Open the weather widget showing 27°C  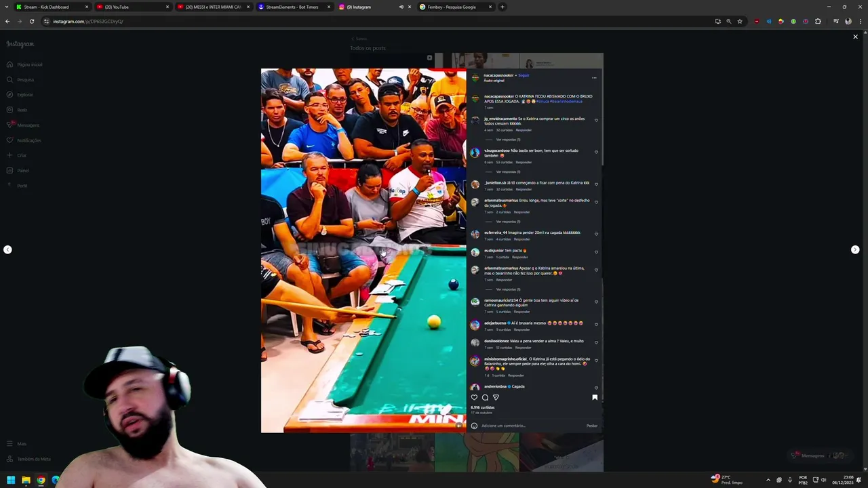pos(727,479)
